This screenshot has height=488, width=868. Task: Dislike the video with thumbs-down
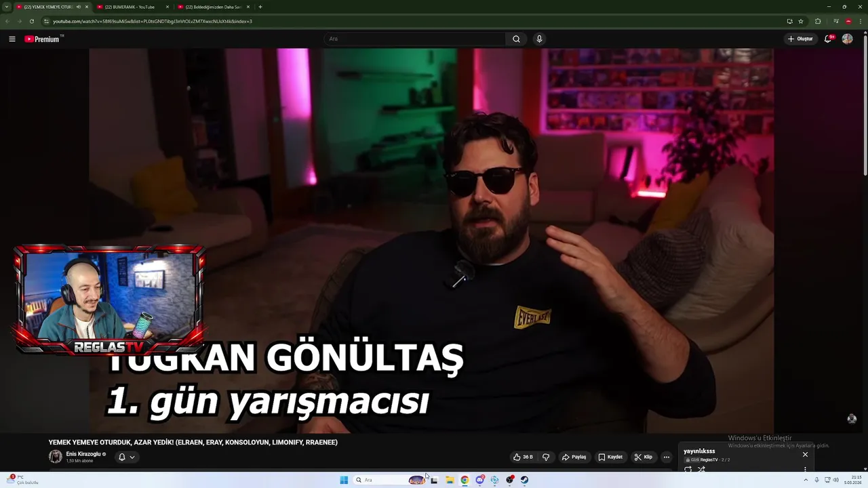pyautogui.click(x=546, y=457)
